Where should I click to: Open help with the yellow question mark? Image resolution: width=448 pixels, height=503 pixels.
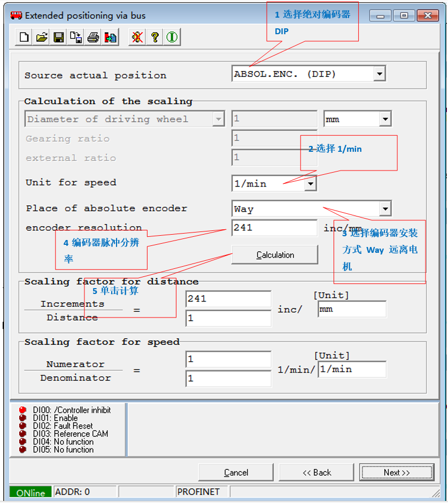point(155,37)
